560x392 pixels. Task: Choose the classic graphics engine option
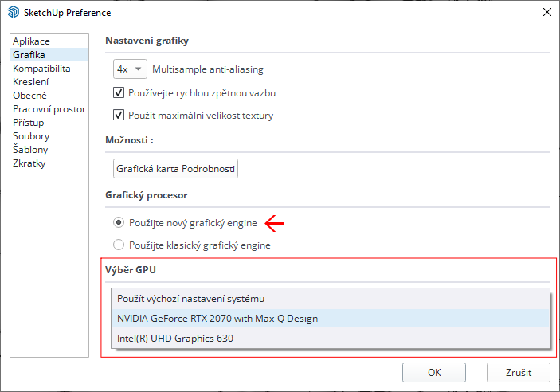click(x=119, y=245)
